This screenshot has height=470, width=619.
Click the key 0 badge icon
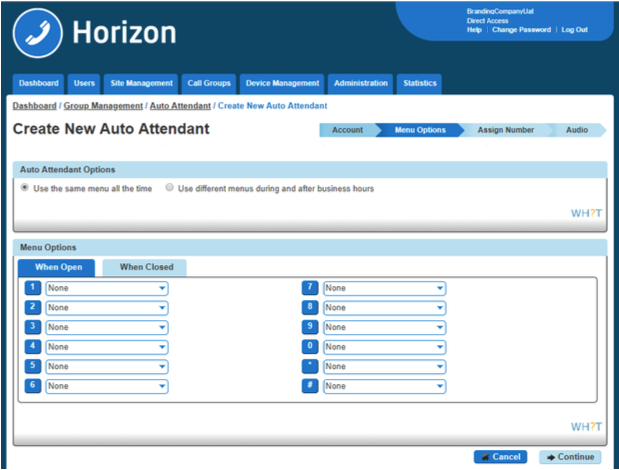click(x=310, y=346)
